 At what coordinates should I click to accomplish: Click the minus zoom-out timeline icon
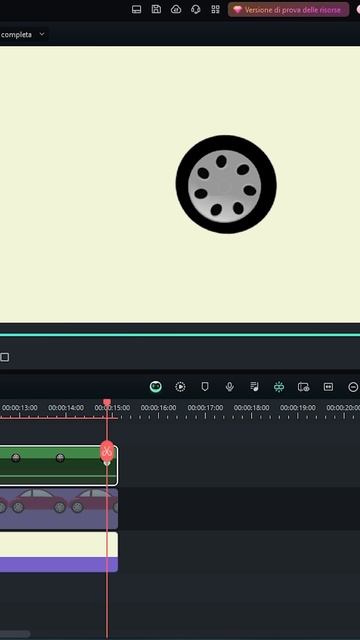(x=353, y=387)
